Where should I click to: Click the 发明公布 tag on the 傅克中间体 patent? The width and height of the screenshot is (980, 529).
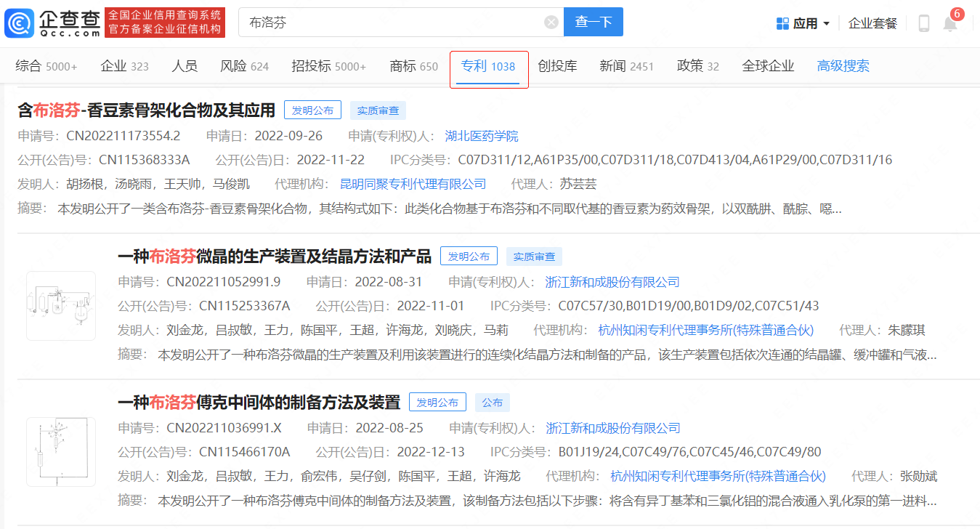[438, 403]
